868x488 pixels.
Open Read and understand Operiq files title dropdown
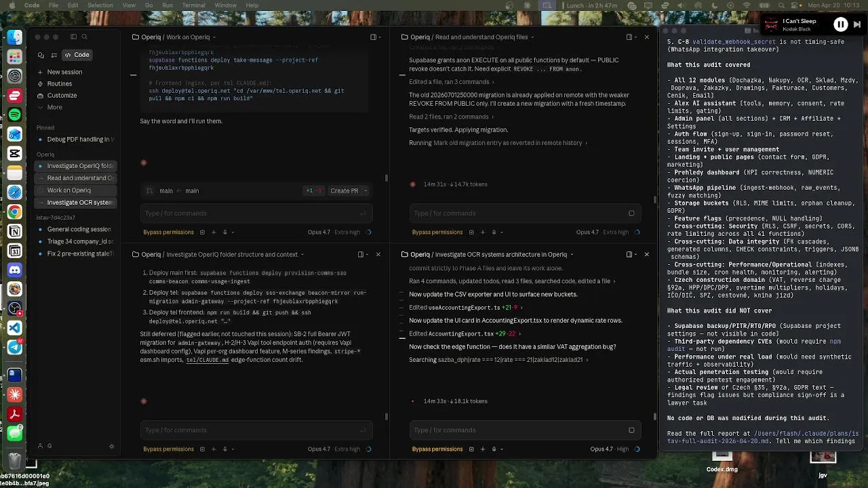pos(532,37)
